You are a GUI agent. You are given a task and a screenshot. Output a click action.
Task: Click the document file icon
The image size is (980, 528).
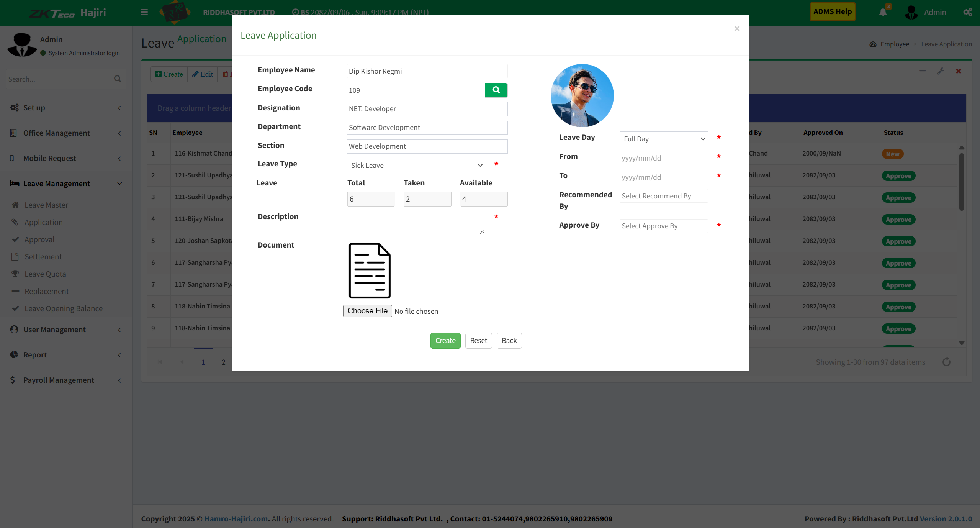pyautogui.click(x=369, y=271)
